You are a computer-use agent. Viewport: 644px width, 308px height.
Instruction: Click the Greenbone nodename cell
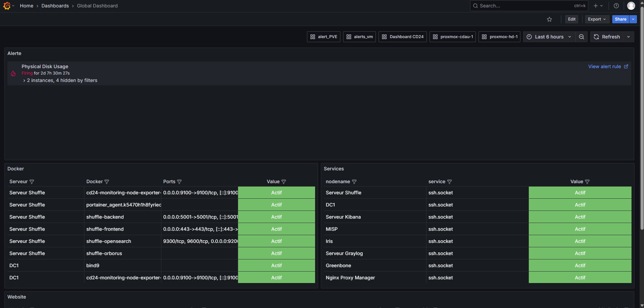pyautogui.click(x=375, y=265)
